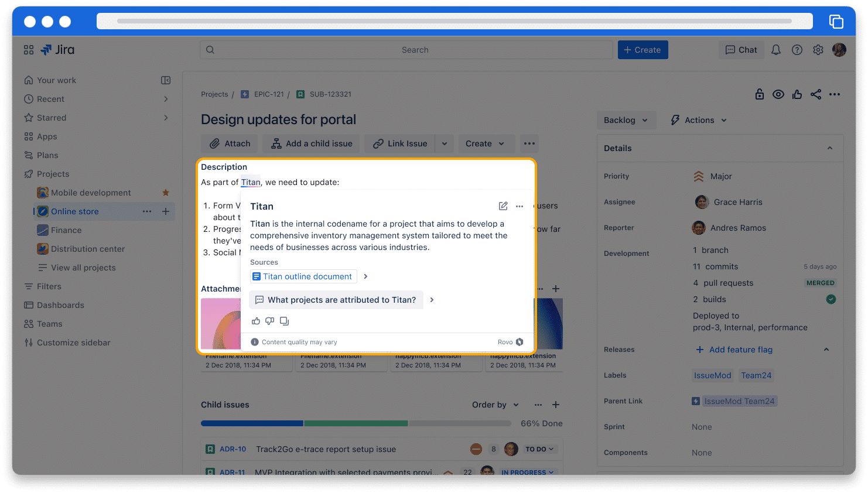Expand the Recent menu chevron
This screenshot has height=493, width=868.
[166, 99]
